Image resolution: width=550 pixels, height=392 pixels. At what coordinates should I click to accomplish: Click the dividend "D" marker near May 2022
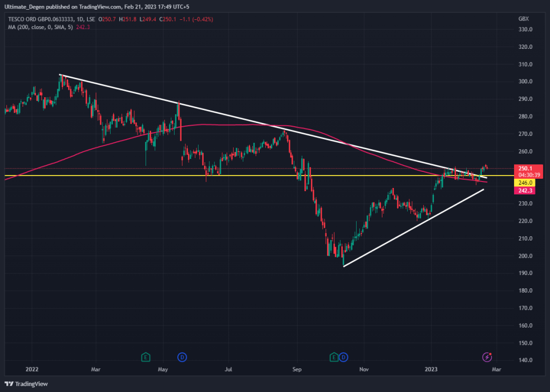182,357
